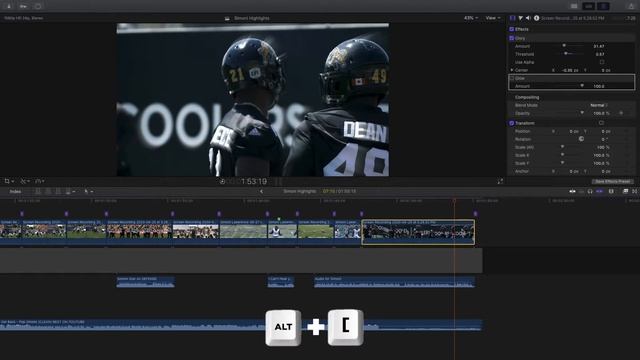Viewport: 640px width, 360px height.
Task: Click the viewer Simon Highlights title
Action: tap(251, 18)
